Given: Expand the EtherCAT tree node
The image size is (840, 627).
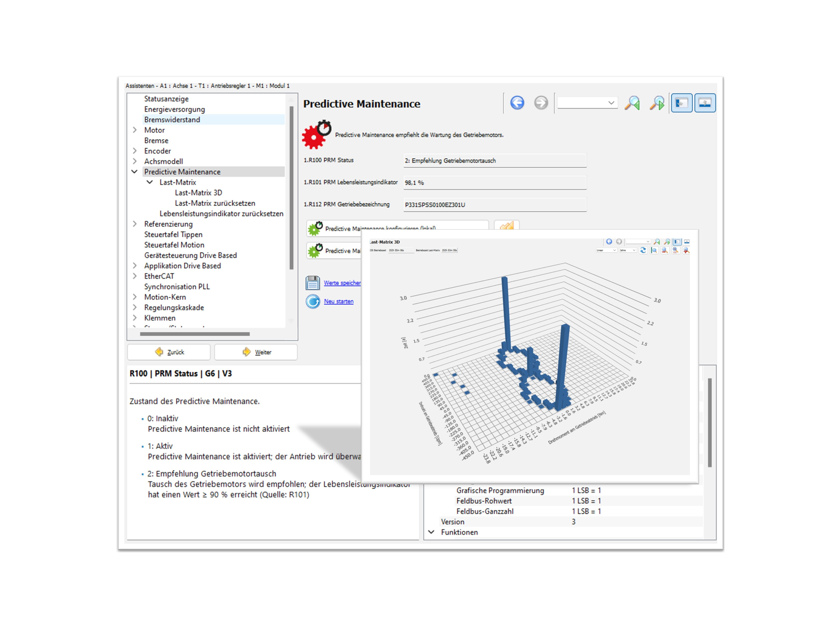Looking at the screenshot, I should pos(135,276).
